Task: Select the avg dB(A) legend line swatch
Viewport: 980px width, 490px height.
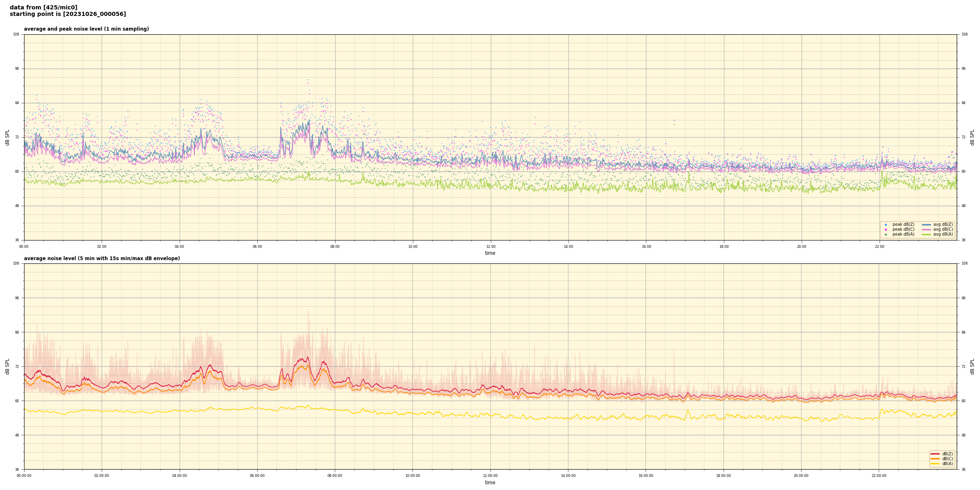Action: point(926,234)
